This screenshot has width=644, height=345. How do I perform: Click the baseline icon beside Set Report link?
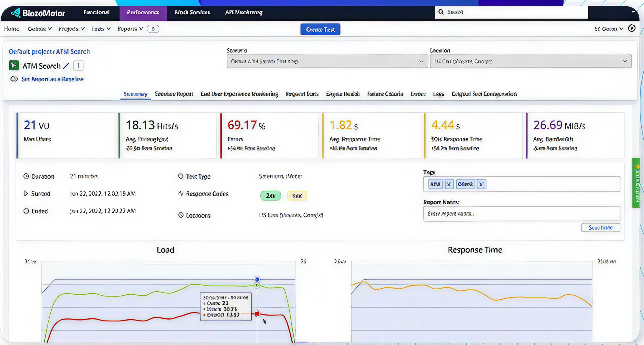click(14, 79)
